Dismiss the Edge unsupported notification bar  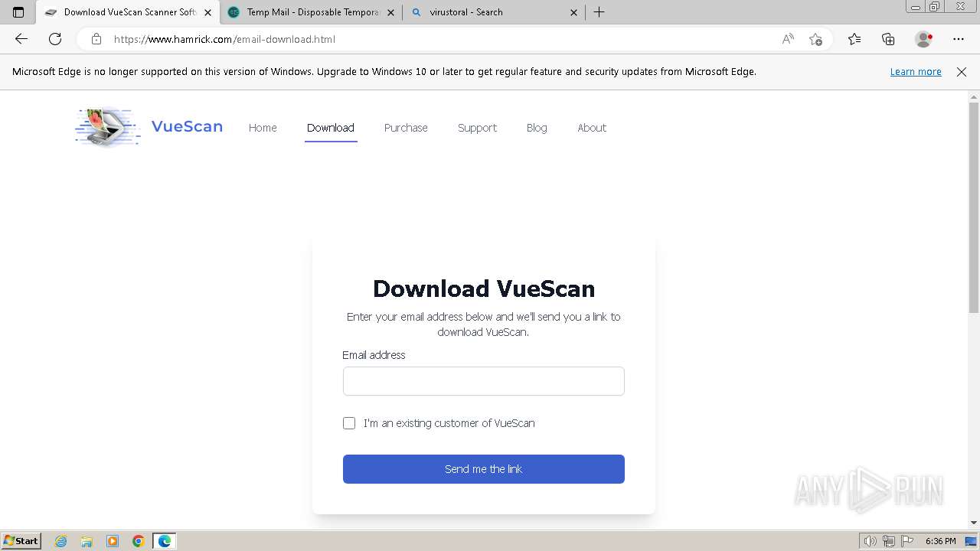point(962,71)
